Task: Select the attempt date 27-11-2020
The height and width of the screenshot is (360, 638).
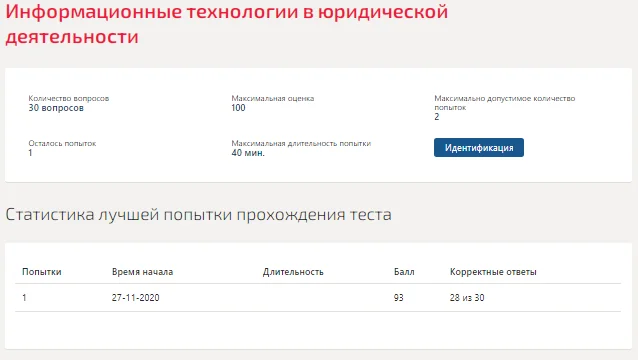Action: point(135,298)
